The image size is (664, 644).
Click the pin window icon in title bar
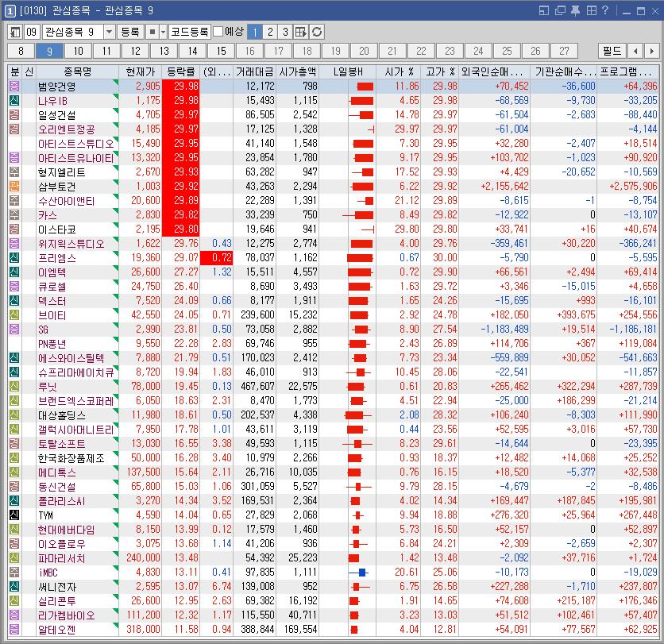click(575, 10)
